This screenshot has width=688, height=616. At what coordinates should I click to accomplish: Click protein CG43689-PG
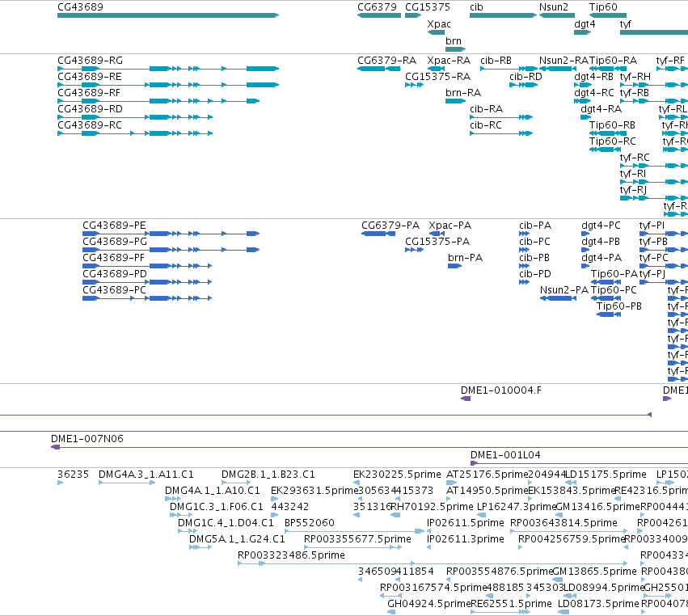[171, 250]
